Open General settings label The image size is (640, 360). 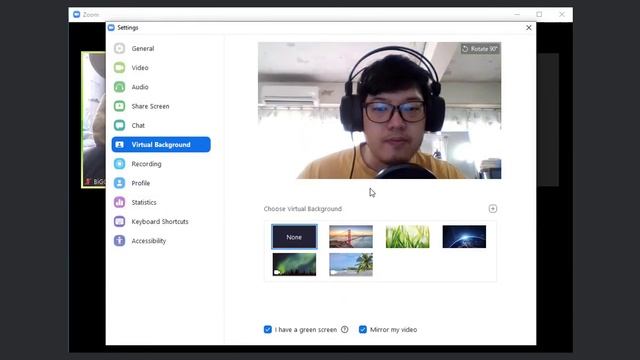pyautogui.click(x=143, y=48)
